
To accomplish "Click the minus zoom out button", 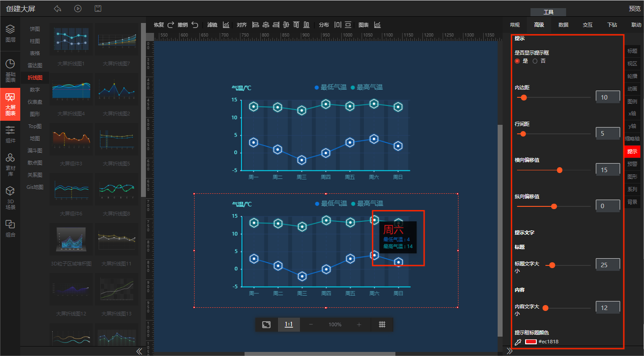I will [x=311, y=324].
